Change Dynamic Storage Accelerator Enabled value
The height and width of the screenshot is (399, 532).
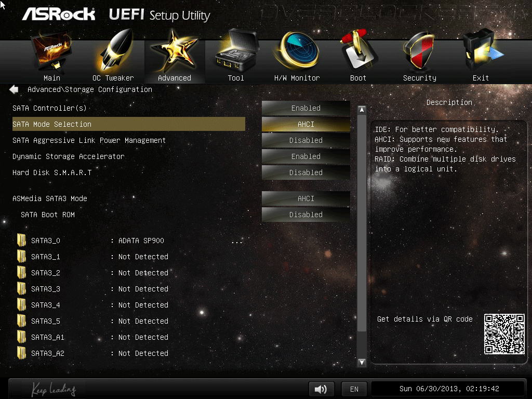point(305,156)
